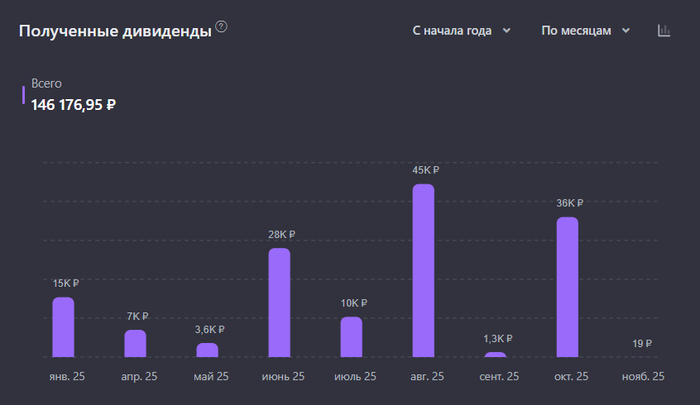Click the small сент. 25 bar
Screen dimensions: 700x405
coord(495,354)
